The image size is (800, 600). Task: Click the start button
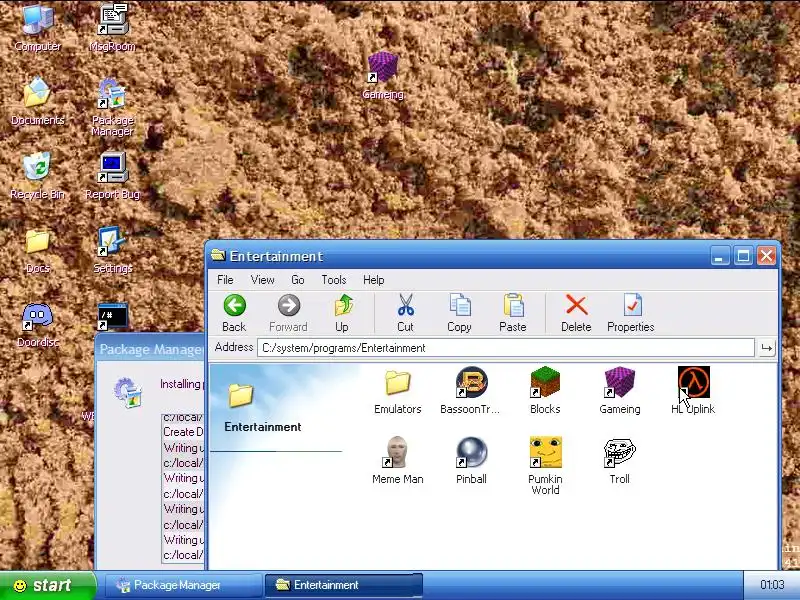point(48,585)
